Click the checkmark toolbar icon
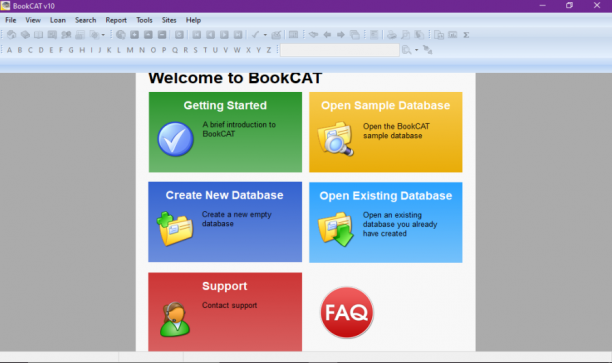 255,35
